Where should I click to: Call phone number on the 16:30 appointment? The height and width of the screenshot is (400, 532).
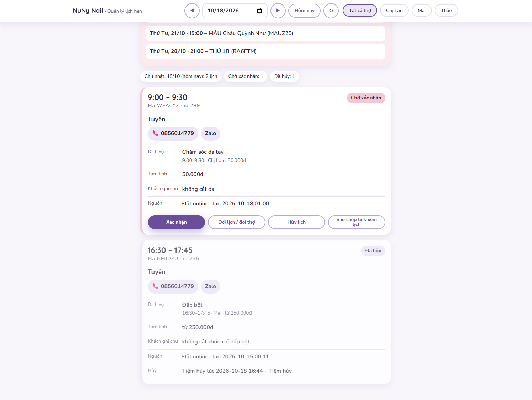click(173, 286)
